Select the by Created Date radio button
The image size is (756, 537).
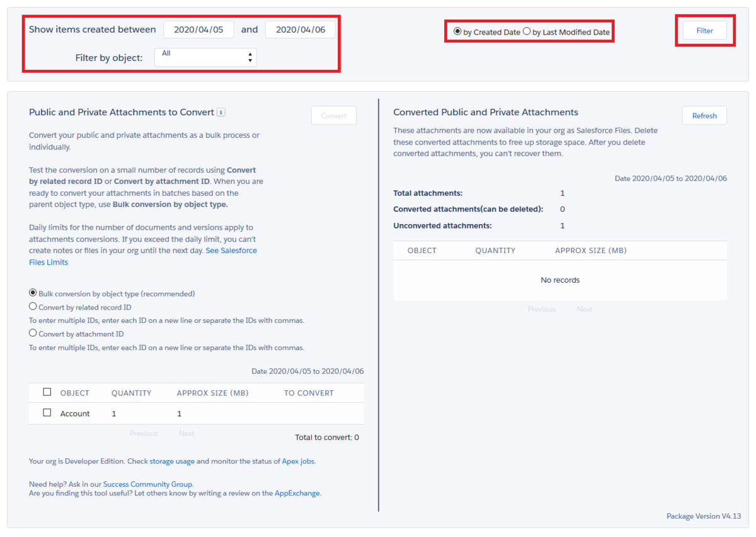tap(457, 31)
